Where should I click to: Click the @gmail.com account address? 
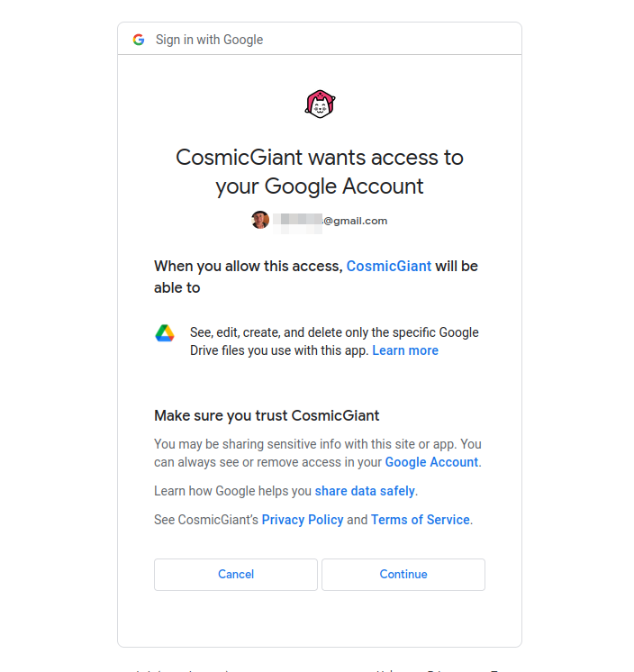click(x=355, y=221)
